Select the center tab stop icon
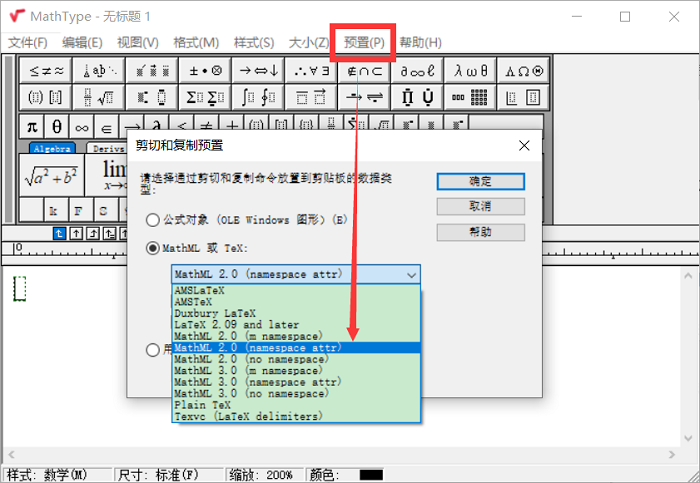This screenshot has width=700, height=483. pos(76,233)
